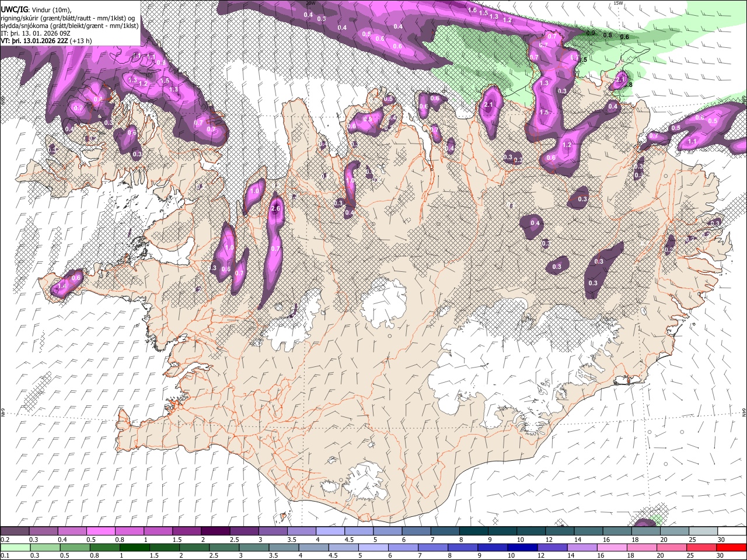The width and height of the screenshot is (747, 560).
Task: Click navy blue lower legend swatch at 10
Action: click(x=522, y=547)
